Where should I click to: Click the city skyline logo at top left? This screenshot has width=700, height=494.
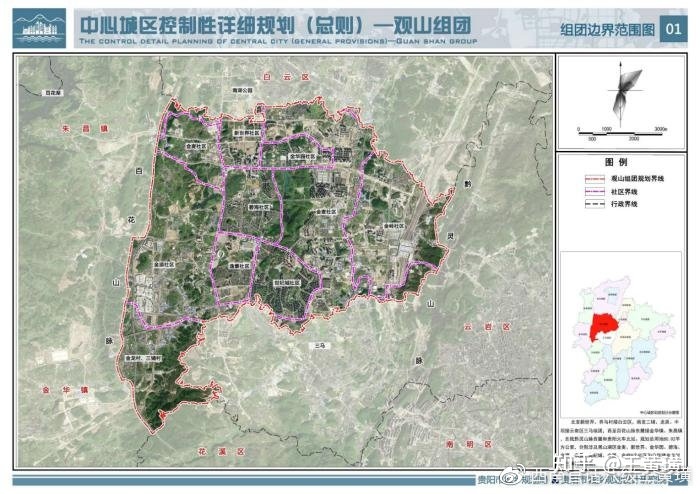point(39,28)
